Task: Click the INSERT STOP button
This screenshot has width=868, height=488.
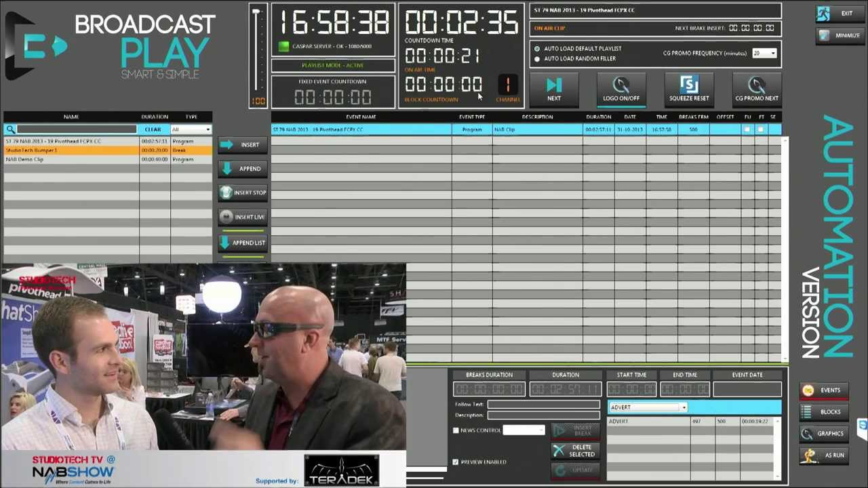Action: pyautogui.click(x=243, y=192)
